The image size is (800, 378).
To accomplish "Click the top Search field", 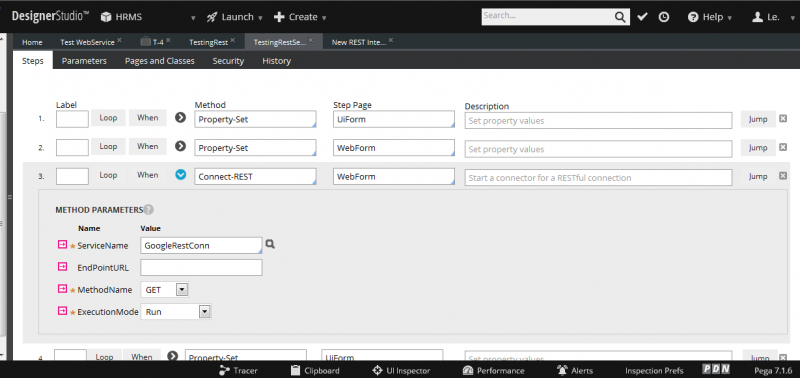I will [548, 16].
